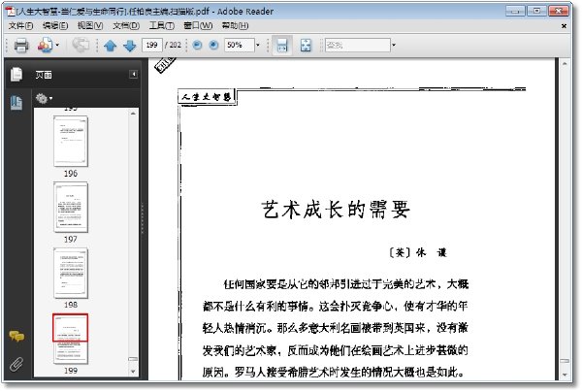Image resolution: width=582 pixels, height=392 pixels.
Task: Open the 视图(V) menu
Action: point(90,25)
